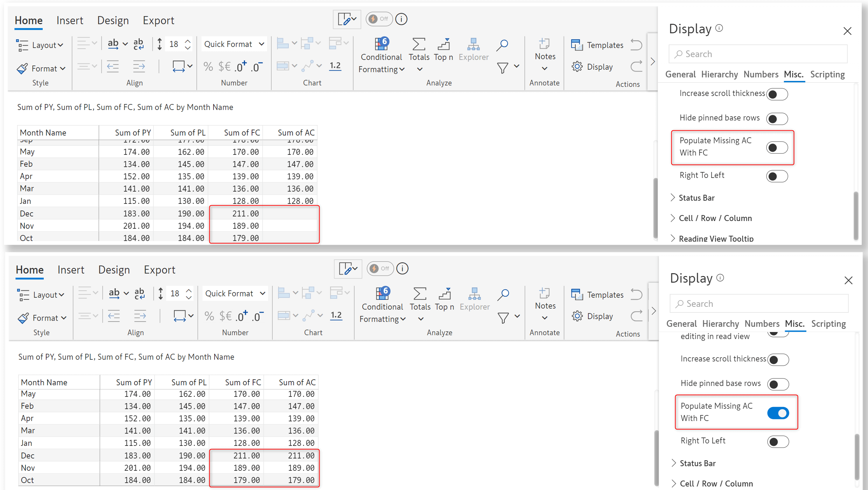This screenshot has height=490, width=868.
Task: Click percent format icon in top ribbon
Action: click(208, 67)
